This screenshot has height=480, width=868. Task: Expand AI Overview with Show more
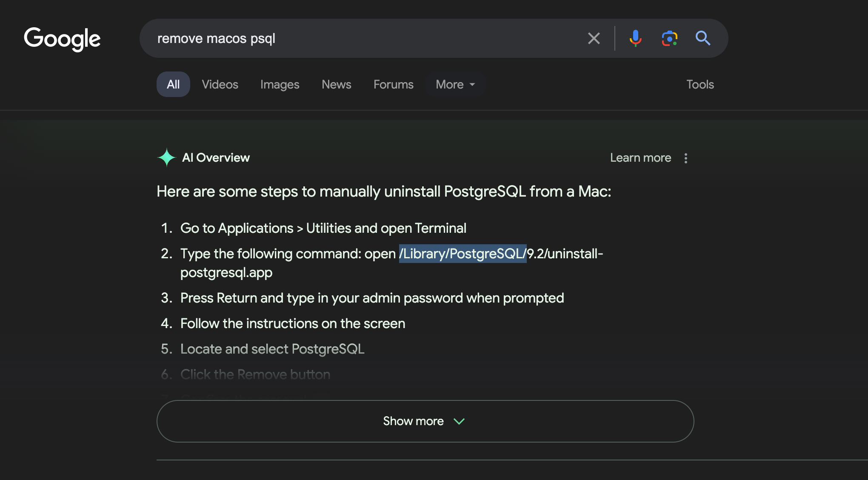pyautogui.click(x=413, y=421)
